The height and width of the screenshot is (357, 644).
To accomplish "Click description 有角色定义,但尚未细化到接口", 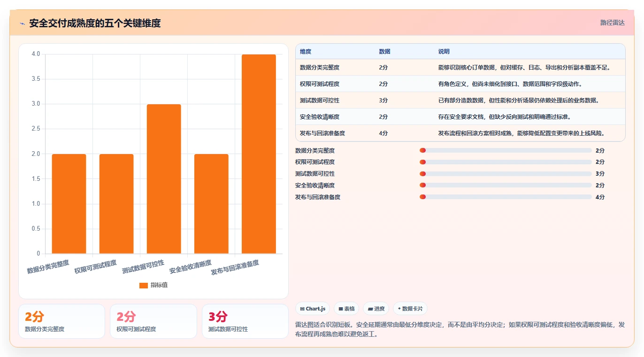I will (510, 84).
